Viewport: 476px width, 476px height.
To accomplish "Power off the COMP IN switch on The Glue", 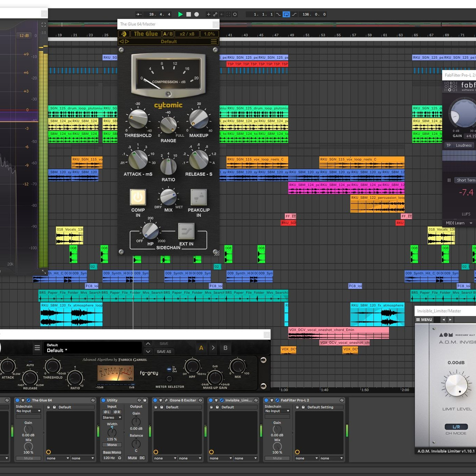I will (138, 197).
